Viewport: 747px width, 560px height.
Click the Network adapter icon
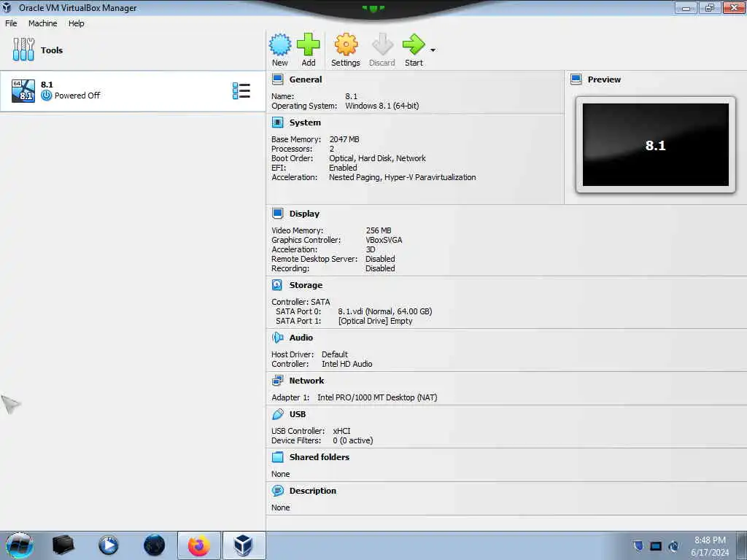[x=277, y=381]
